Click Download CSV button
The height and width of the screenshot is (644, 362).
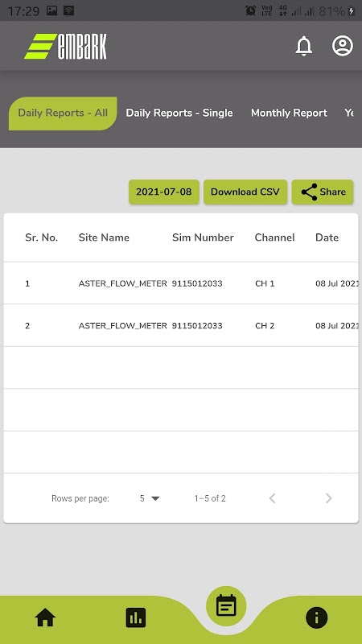coord(245,192)
